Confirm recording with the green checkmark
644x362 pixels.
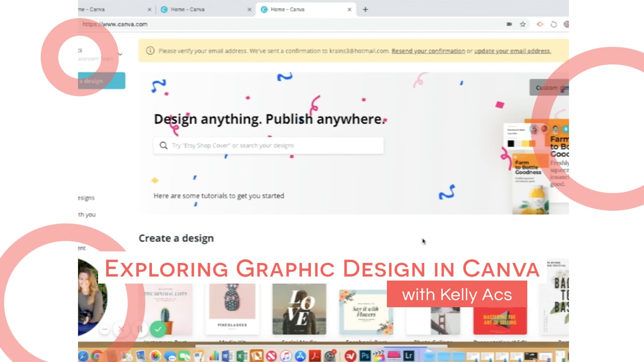point(158,329)
